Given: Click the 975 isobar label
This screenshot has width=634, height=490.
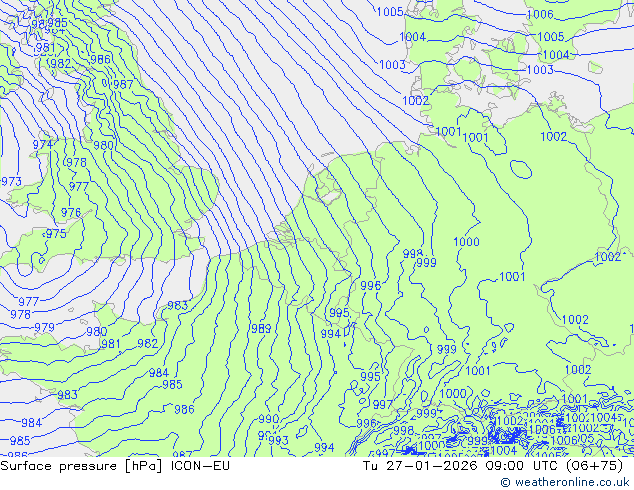Looking at the screenshot, I should (56, 234).
